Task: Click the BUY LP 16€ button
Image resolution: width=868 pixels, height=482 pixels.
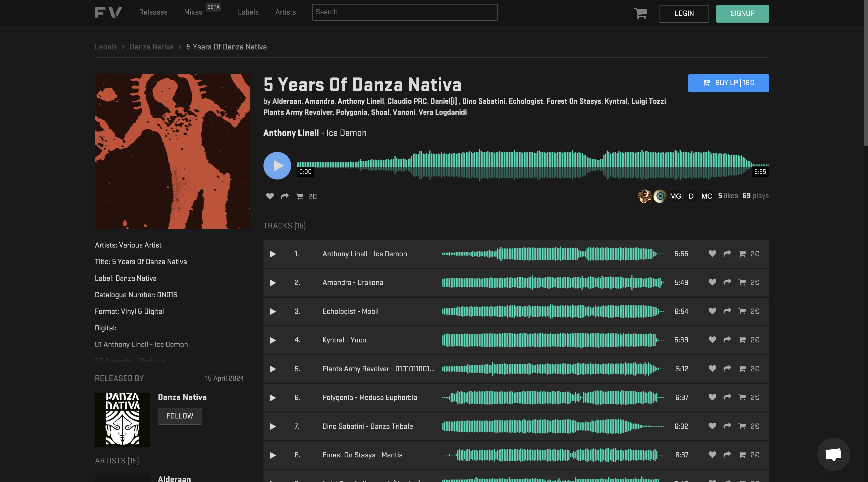Action: [728, 83]
